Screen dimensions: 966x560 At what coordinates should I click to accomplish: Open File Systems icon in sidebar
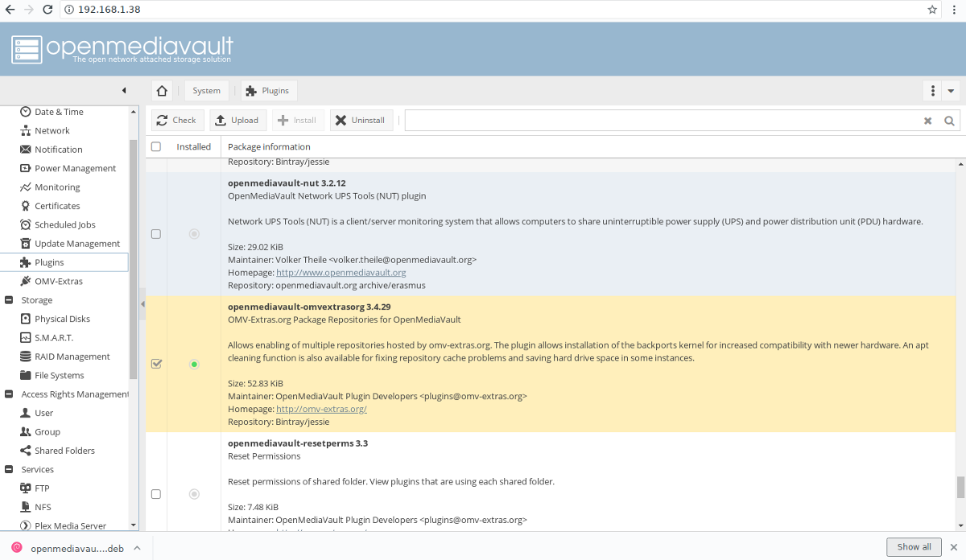point(26,375)
